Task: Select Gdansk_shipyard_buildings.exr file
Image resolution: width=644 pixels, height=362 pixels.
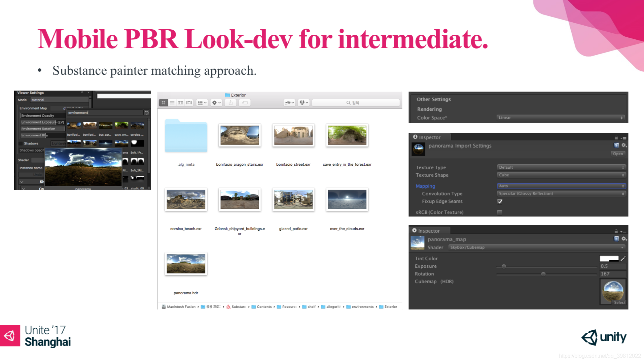Action: click(x=240, y=199)
